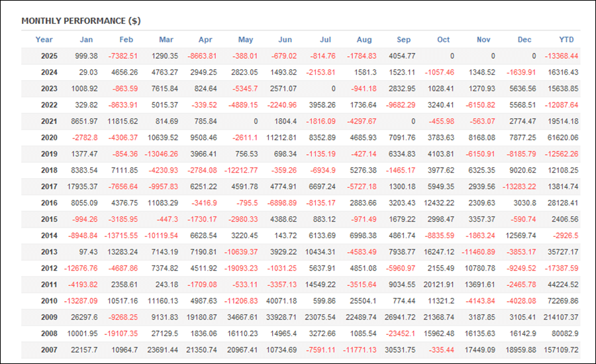This screenshot has width=596, height=364.
Task: Click the Year column header
Action: 44,40
